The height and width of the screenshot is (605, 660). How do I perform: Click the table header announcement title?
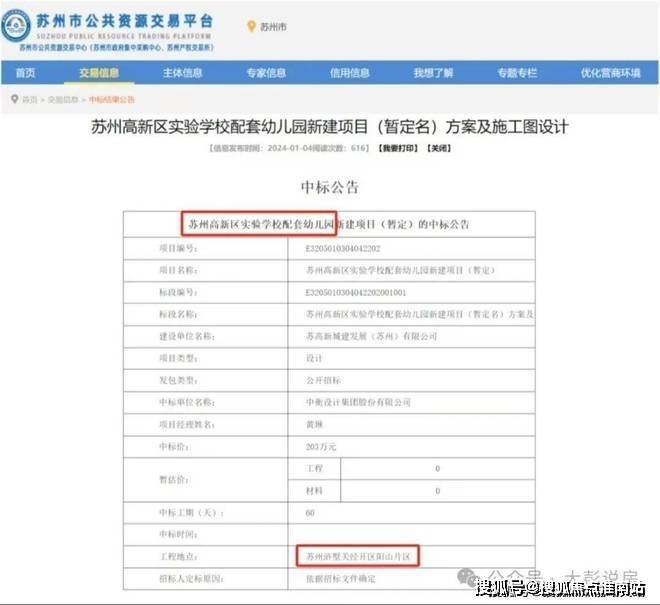click(x=329, y=224)
